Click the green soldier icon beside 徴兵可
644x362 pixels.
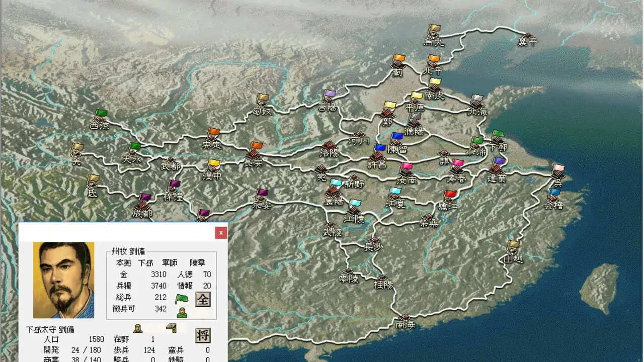click(x=181, y=312)
